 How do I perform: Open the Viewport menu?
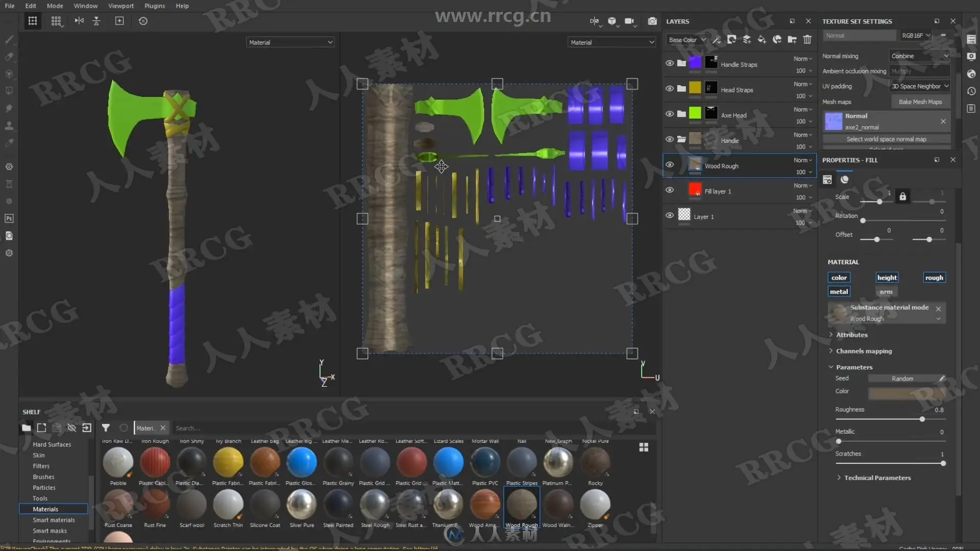[x=120, y=6]
